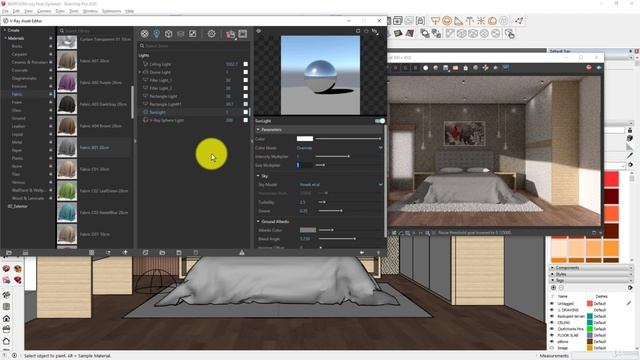Screen dimensions: 640x360
Task: Hide the Untagged tag via eye icon
Action: [552, 304]
